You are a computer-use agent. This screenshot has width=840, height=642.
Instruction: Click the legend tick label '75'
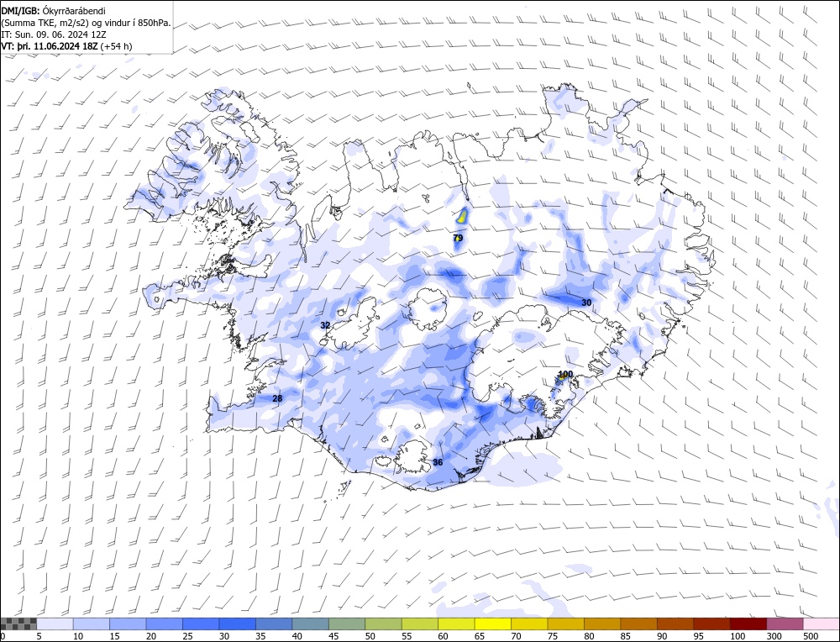pos(553,636)
